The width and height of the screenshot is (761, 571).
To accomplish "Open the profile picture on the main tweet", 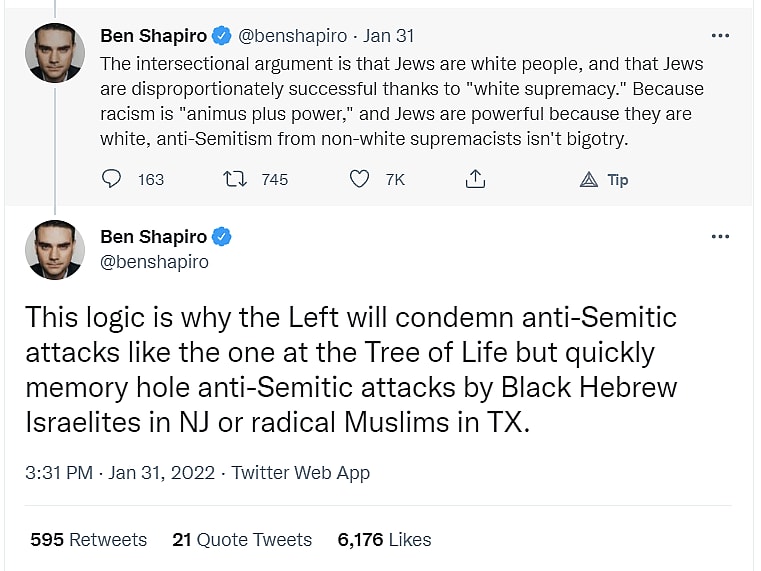I will click(55, 250).
